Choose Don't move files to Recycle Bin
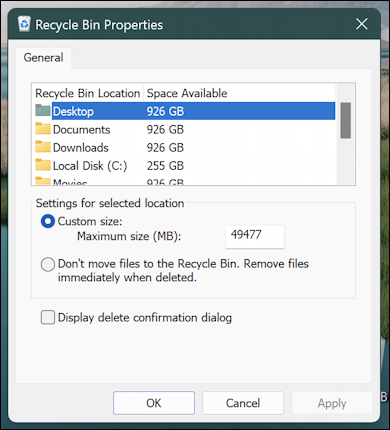This screenshot has width=390, height=430. (48, 265)
